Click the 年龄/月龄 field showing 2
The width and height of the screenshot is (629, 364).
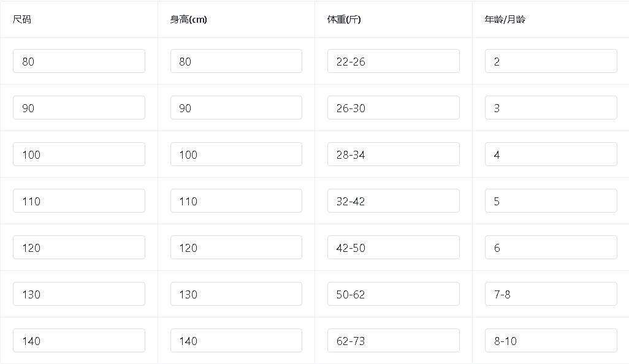pyautogui.click(x=551, y=61)
